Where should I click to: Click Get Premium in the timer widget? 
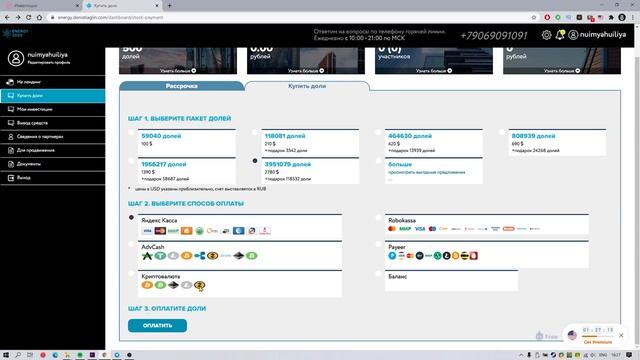click(598, 342)
